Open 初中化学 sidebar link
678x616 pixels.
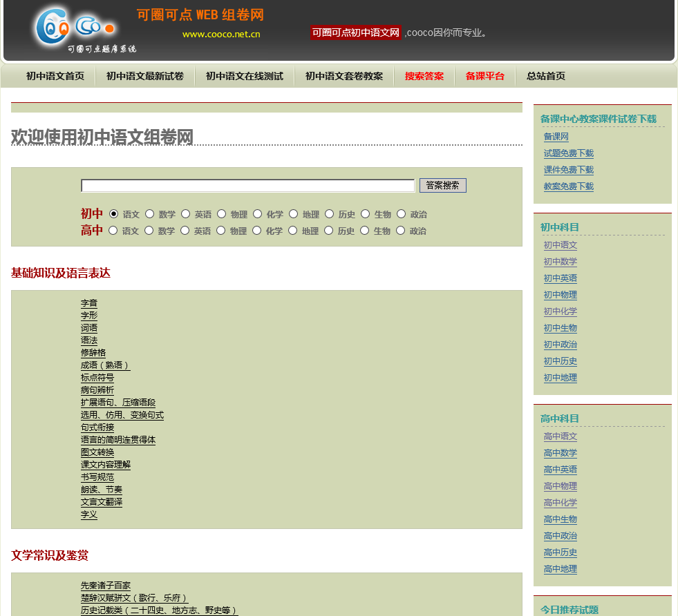(561, 311)
